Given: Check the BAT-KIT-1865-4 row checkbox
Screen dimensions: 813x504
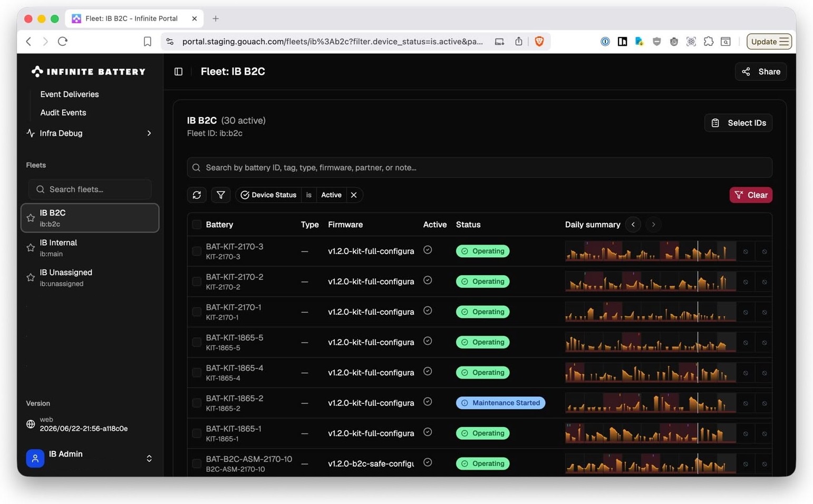Looking at the screenshot, I should (197, 373).
